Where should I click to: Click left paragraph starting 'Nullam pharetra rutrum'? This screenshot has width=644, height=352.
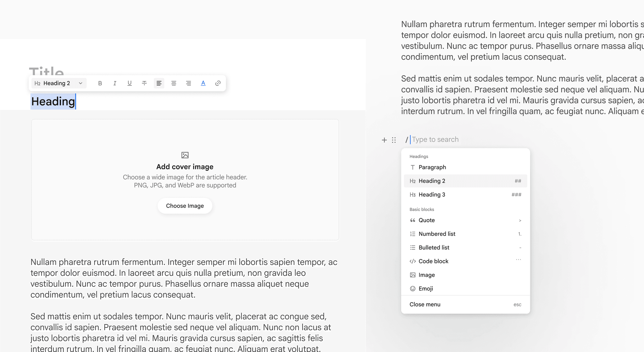point(184,278)
